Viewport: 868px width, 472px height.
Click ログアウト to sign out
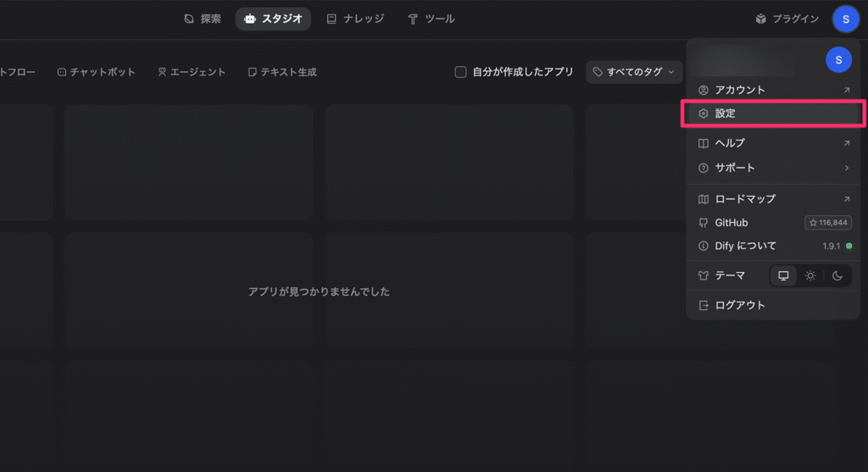pyautogui.click(x=739, y=305)
